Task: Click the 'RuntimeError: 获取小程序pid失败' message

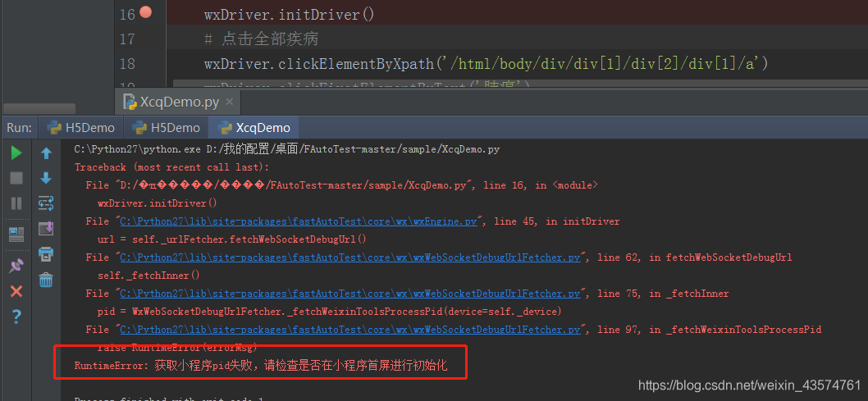Action: coord(261,365)
